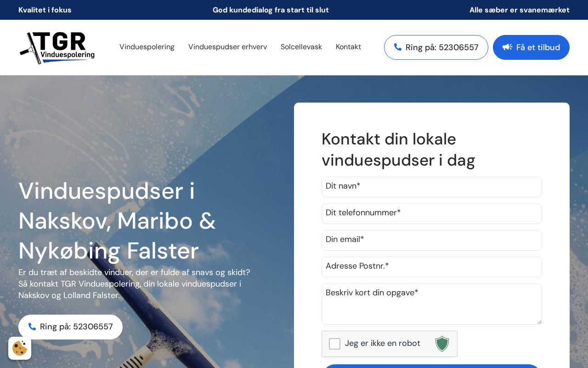Click the 'Kontakt din lokale vinduespudser i dag' heading
This screenshot has width=588, height=368.
[x=398, y=149]
